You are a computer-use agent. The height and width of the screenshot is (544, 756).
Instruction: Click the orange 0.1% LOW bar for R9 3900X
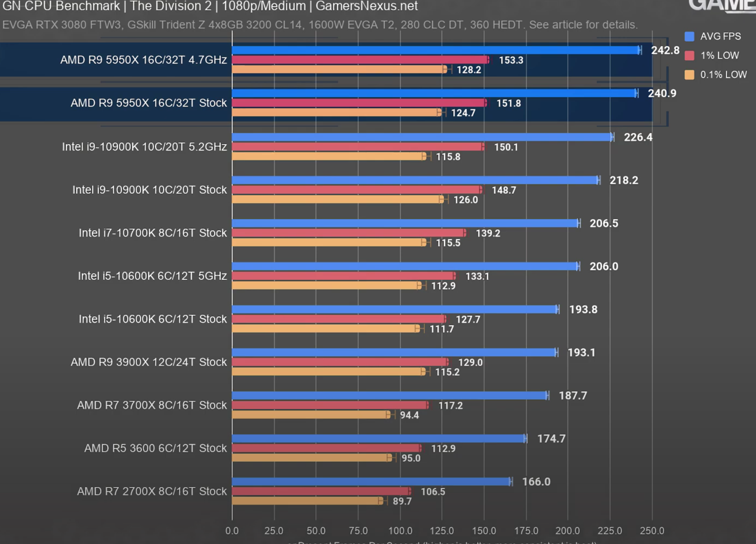tap(328, 372)
